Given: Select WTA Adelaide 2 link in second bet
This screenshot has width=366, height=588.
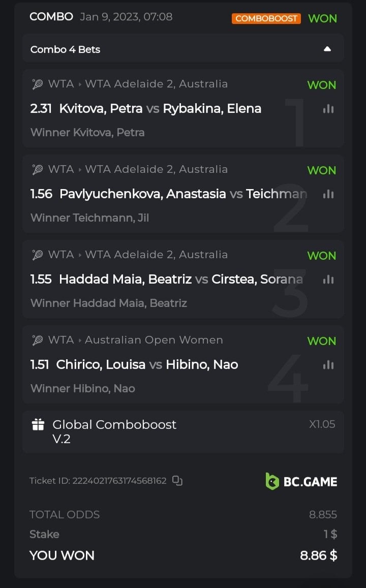Looking at the screenshot, I should [156, 169].
